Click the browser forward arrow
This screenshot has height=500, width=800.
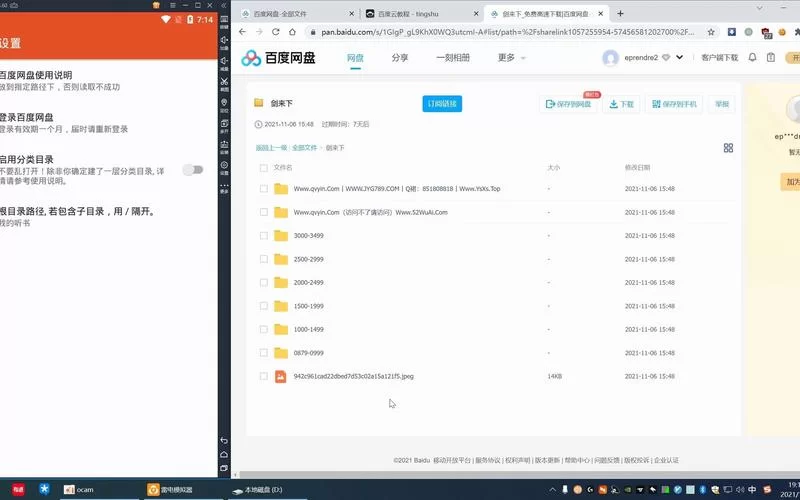pyautogui.click(x=259, y=32)
